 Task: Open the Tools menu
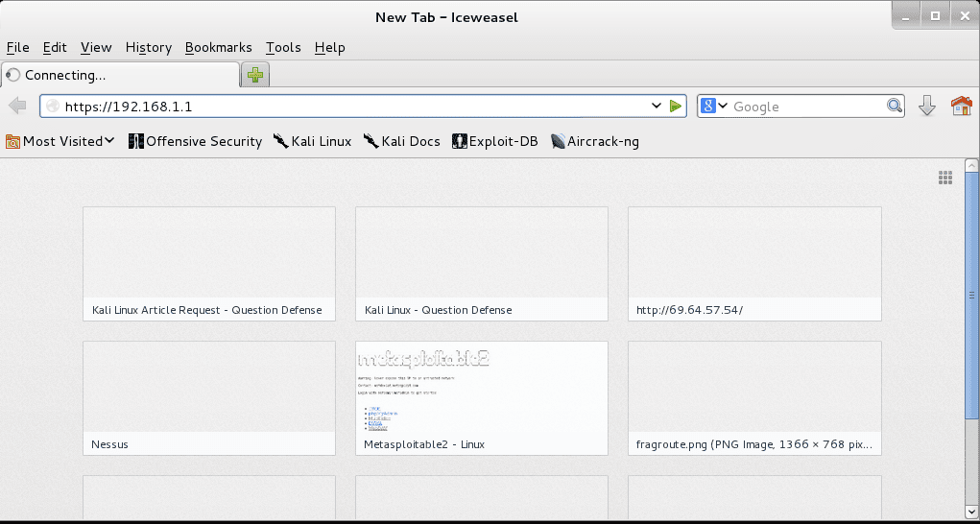pyautogui.click(x=283, y=47)
